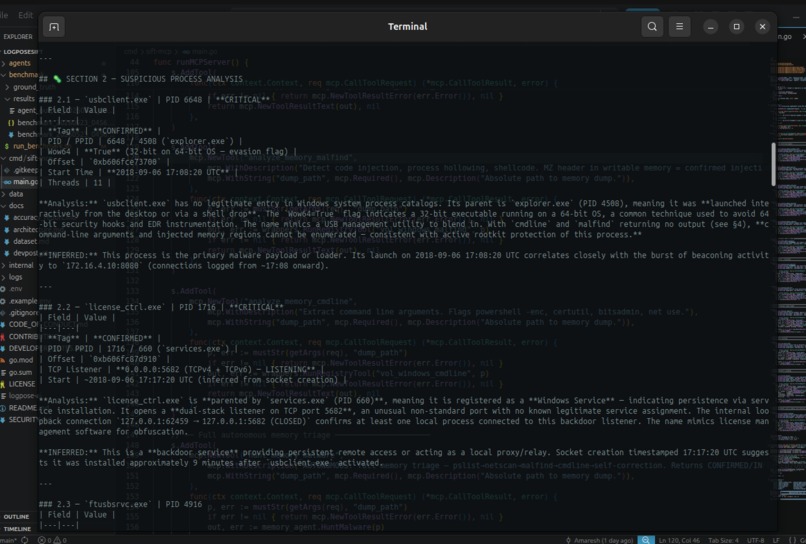Change Tab Size: 4 in status bar
The image size is (806, 544).
(x=725, y=540)
